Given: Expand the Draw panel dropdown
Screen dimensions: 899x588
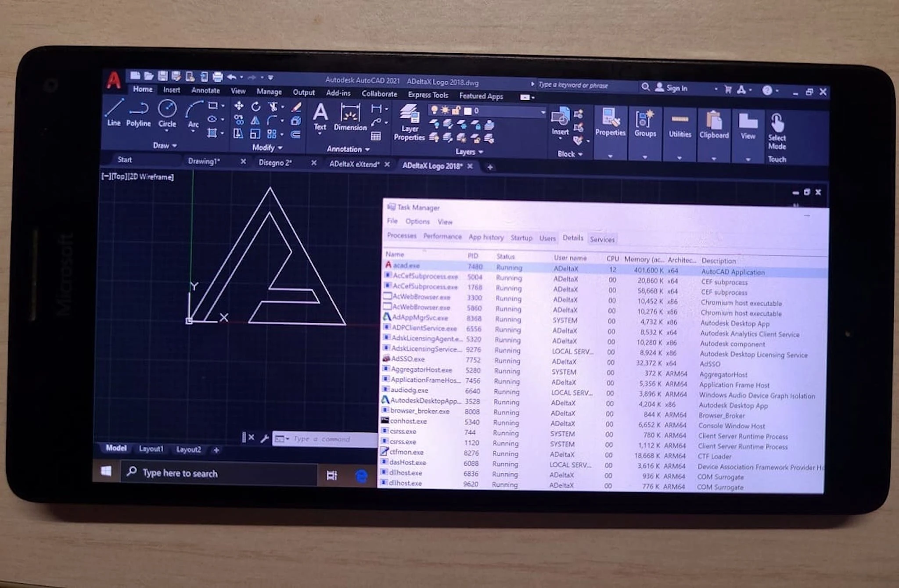Looking at the screenshot, I should tap(165, 145).
